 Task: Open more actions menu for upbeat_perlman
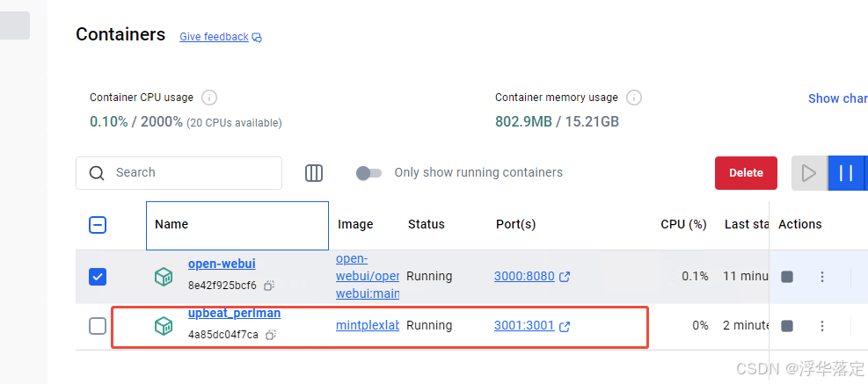point(822,327)
